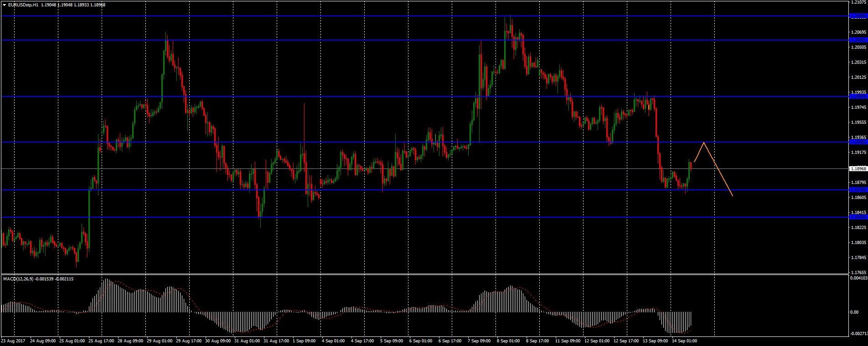Select the topmost blue horizontal line price tag

[858, 16]
